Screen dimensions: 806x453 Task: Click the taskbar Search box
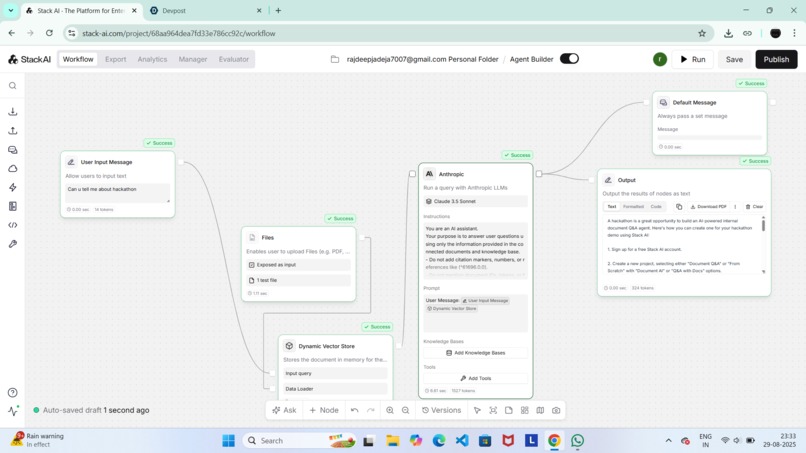coord(300,441)
